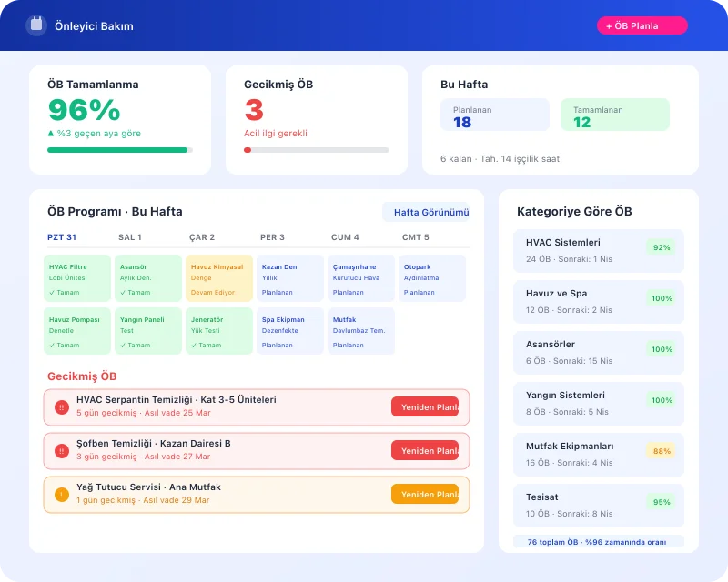The height and width of the screenshot is (582, 728).
Task: Expand the Mutfak Ekipmanları category
Action: point(598,454)
